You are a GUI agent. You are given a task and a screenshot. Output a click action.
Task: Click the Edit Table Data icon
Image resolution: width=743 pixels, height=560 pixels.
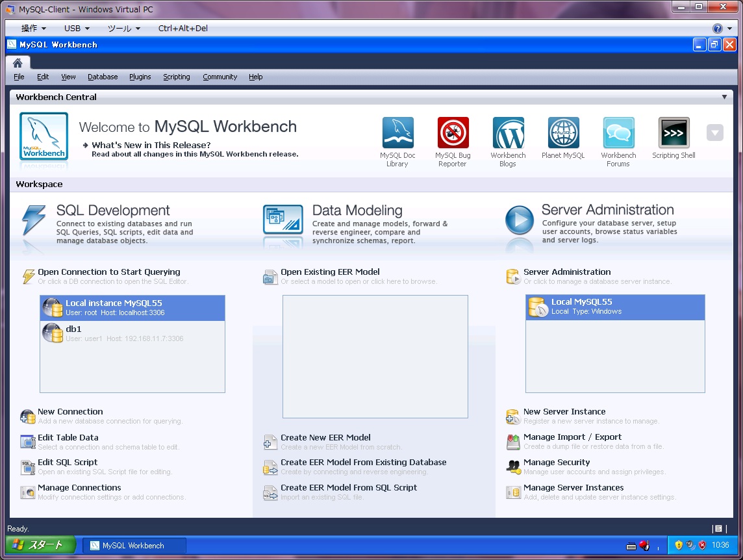pyautogui.click(x=27, y=442)
